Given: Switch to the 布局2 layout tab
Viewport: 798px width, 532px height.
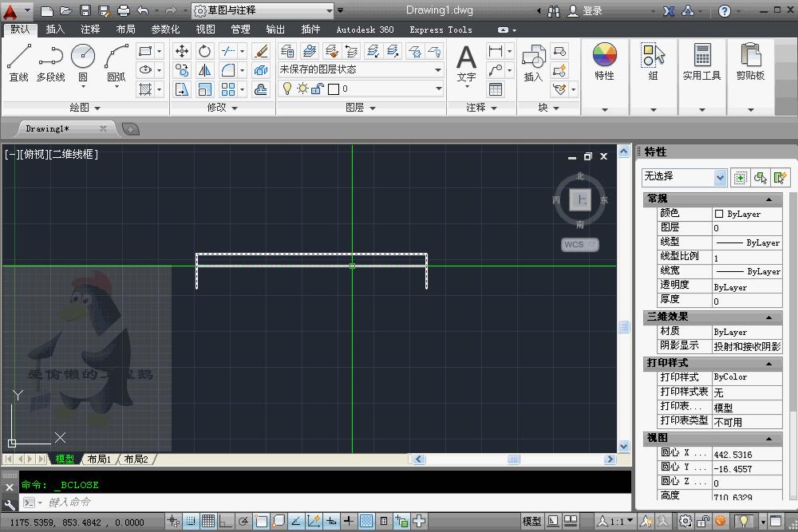Looking at the screenshot, I should (136, 459).
